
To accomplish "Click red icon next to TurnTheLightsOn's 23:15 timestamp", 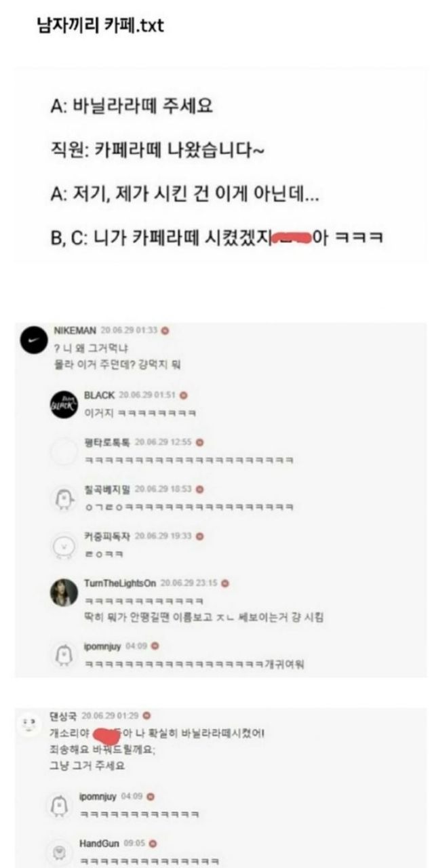I will tap(225, 583).
